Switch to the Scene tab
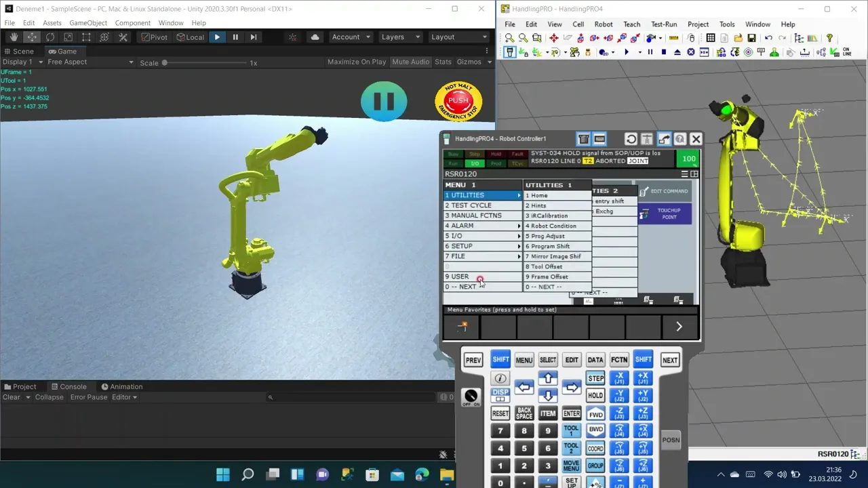The image size is (868, 488). [x=18, y=52]
